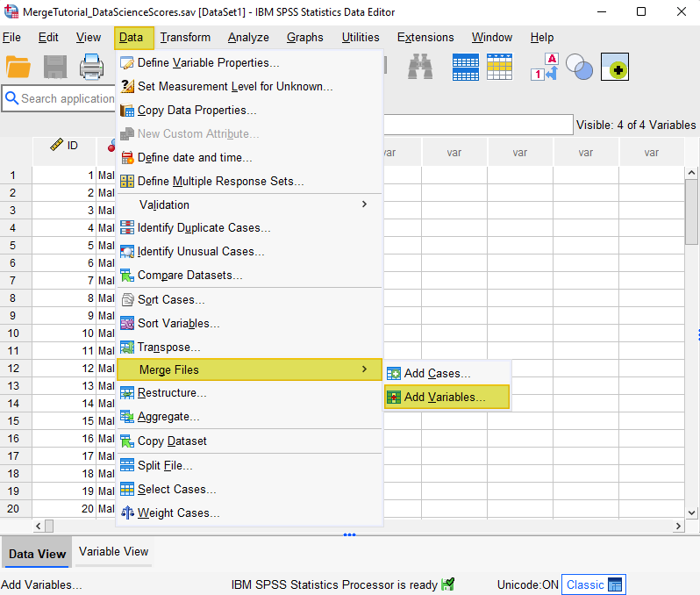Viewport: 700px width, 595px height.
Task: Click the horizontal scrollbar right arrow
Action: pyautogui.click(x=679, y=526)
